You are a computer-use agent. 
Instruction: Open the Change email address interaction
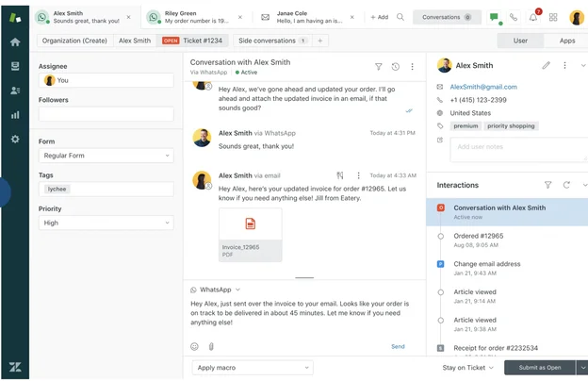click(x=507, y=268)
